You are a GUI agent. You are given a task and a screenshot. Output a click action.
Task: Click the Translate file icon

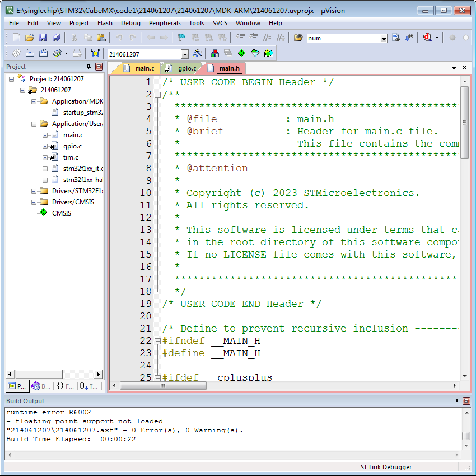(x=16, y=53)
